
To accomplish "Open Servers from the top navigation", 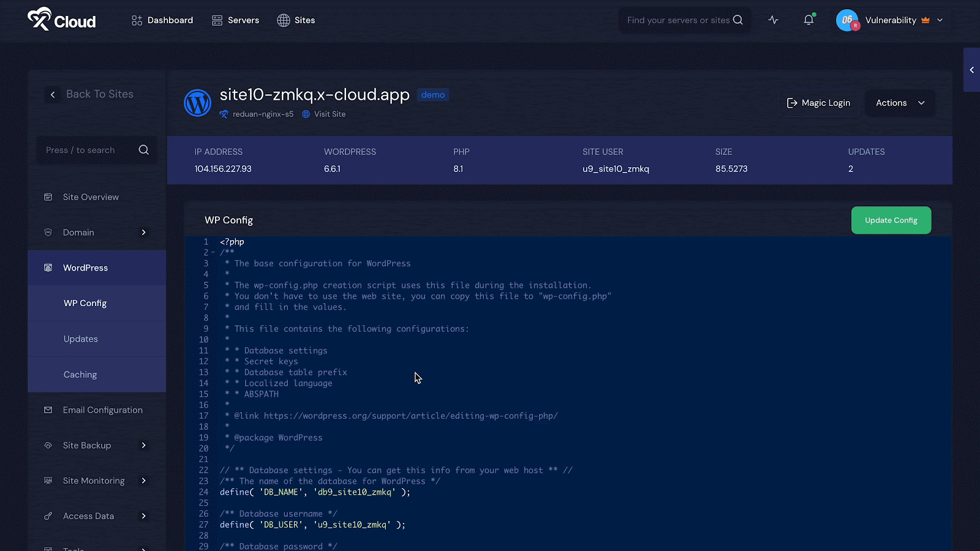I will click(x=235, y=20).
